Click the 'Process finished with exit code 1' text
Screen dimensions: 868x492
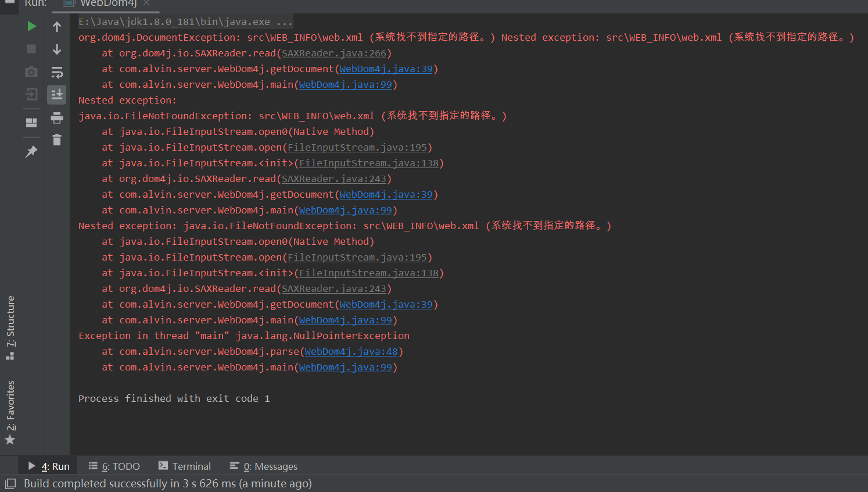click(174, 398)
